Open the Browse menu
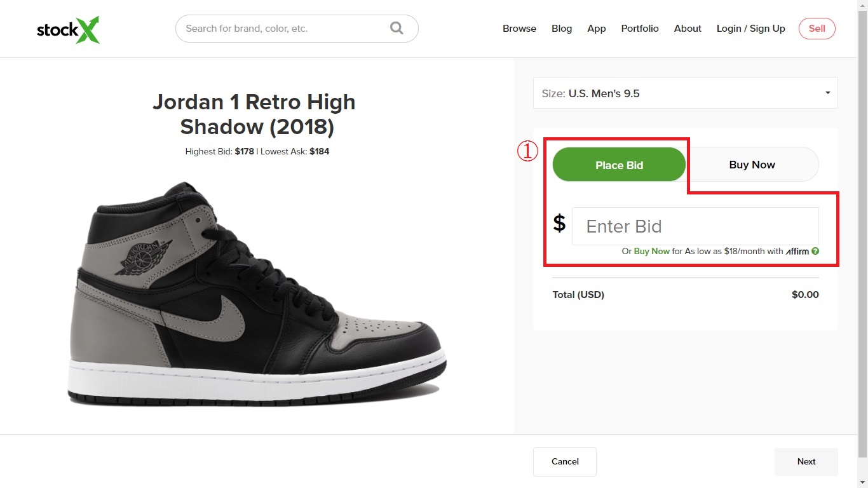868x488 pixels. (519, 29)
